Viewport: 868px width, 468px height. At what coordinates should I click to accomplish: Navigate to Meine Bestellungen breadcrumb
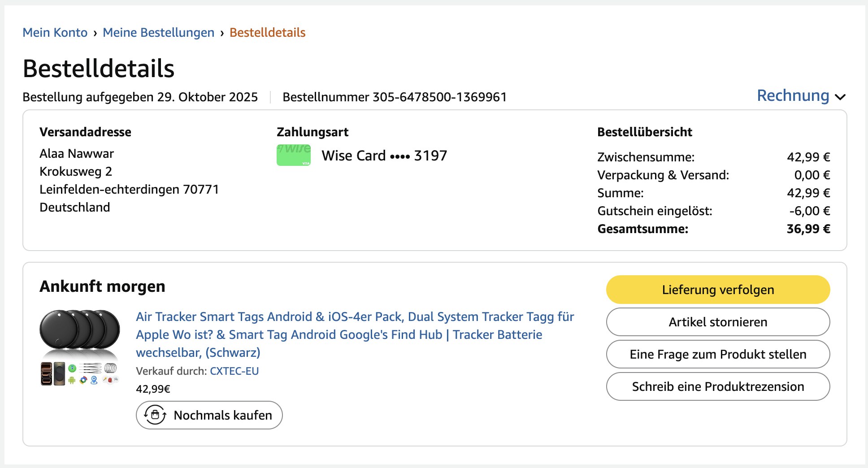tap(158, 33)
